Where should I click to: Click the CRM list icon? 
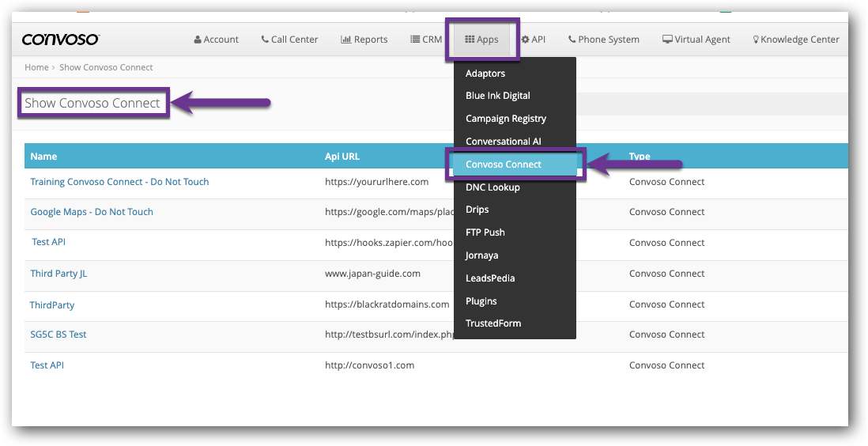point(414,40)
